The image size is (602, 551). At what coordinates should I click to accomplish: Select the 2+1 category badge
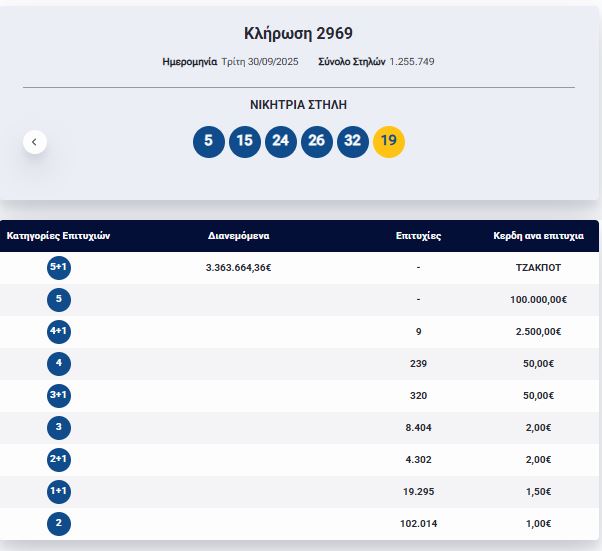(59, 460)
